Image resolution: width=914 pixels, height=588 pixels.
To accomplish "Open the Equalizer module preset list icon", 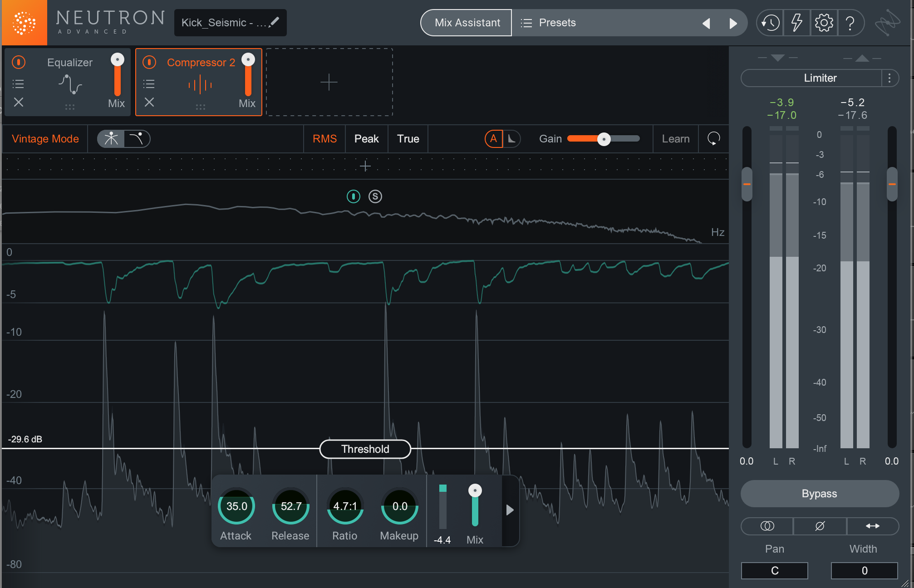I will click(18, 84).
